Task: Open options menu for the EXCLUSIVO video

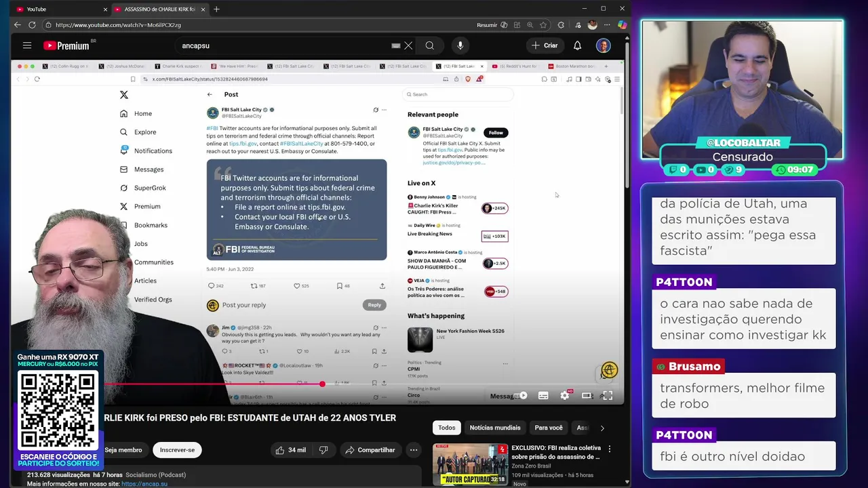Action: 609,449
